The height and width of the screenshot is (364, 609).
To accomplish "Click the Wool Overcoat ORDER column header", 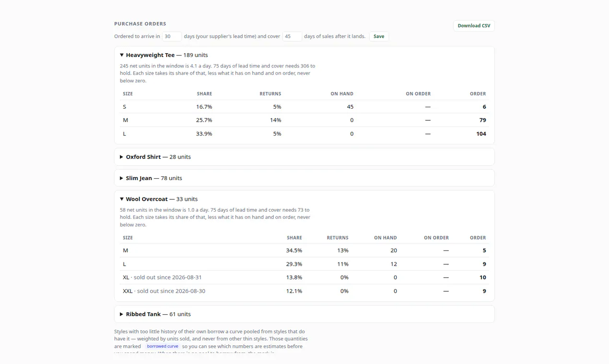I will (478, 238).
